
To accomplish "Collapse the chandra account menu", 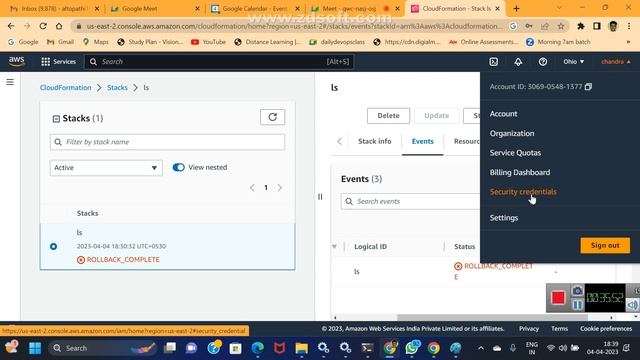I will click(x=616, y=62).
